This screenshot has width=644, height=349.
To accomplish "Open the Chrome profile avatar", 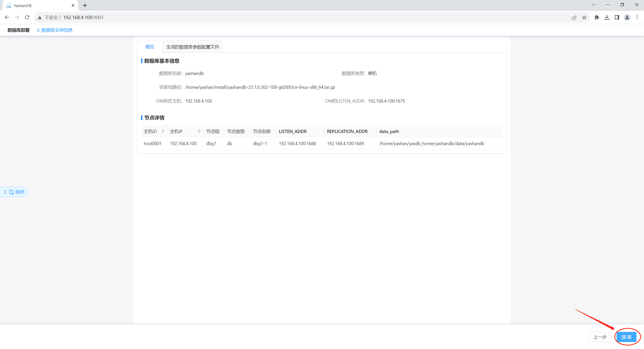I will (627, 17).
